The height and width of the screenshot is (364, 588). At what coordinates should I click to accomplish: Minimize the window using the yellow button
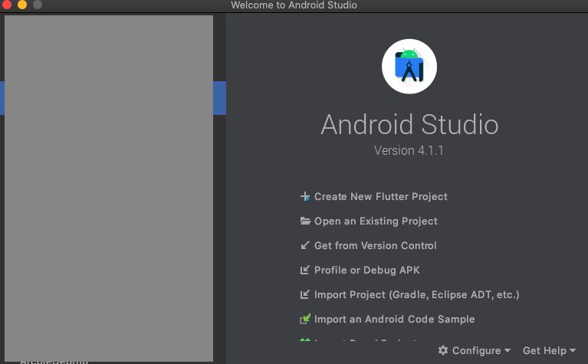[22, 5]
